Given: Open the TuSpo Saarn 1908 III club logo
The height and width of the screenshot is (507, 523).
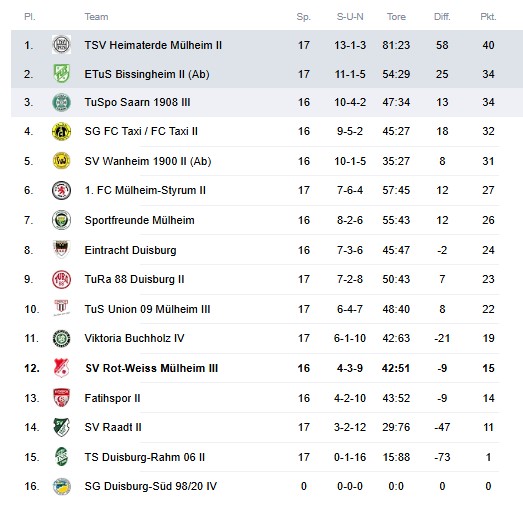Looking at the screenshot, I should pyautogui.click(x=61, y=102).
